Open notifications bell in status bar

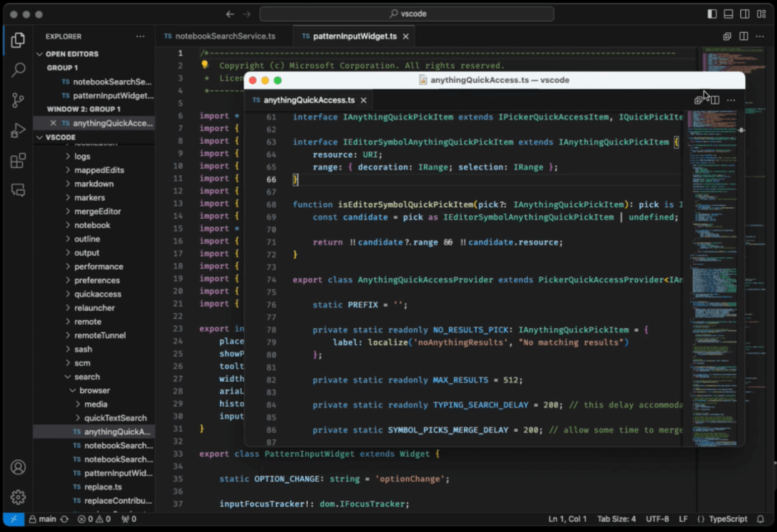coord(760,519)
